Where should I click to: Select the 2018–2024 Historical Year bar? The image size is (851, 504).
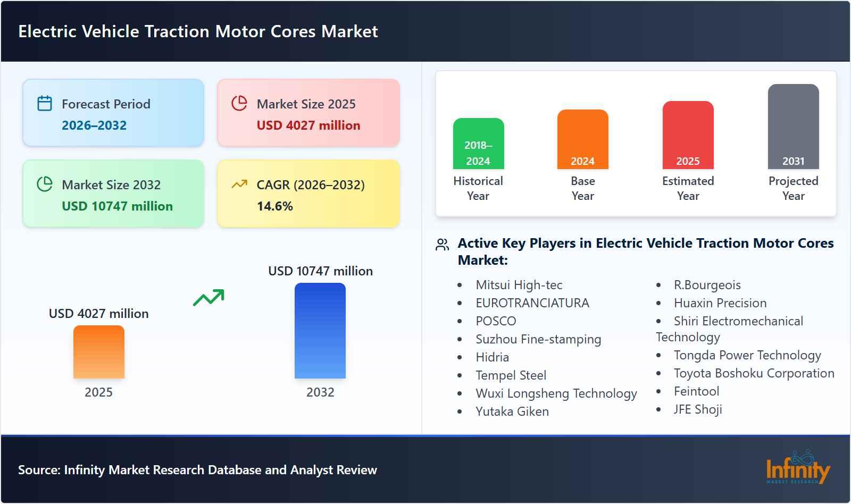tap(478, 144)
